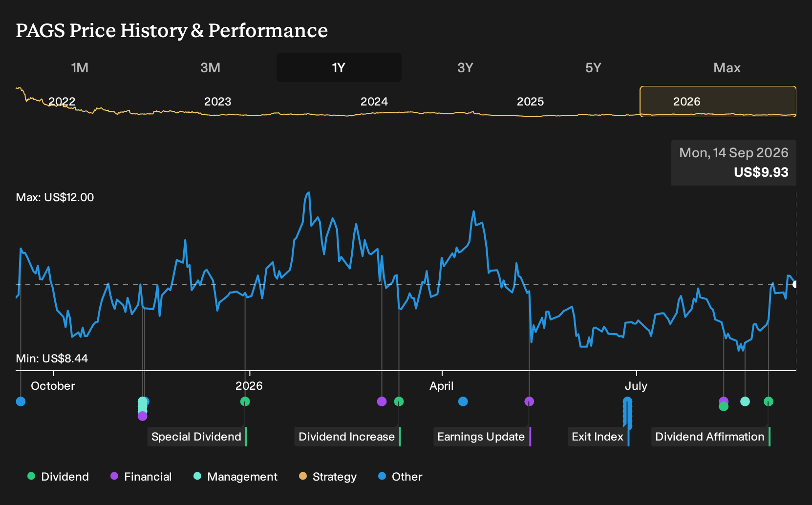Click the green dot above Dividend Affirmation
Viewport: 812px width, 505px height.
click(769, 401)
